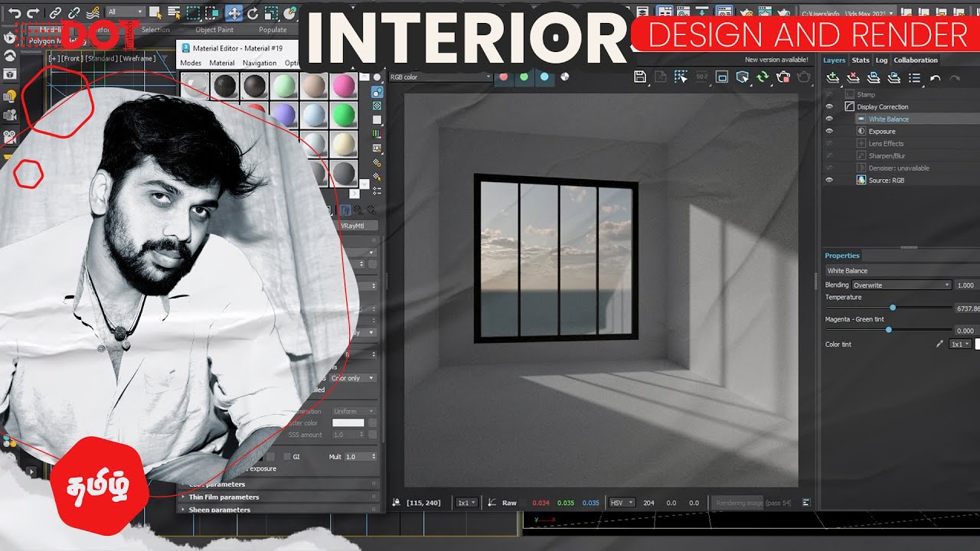Undo the last layer action
This screenshot has width=980, height=551.
(935, 78)
